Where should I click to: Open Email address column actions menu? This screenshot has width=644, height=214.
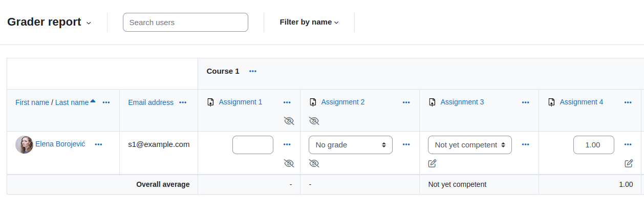point(183,102)
